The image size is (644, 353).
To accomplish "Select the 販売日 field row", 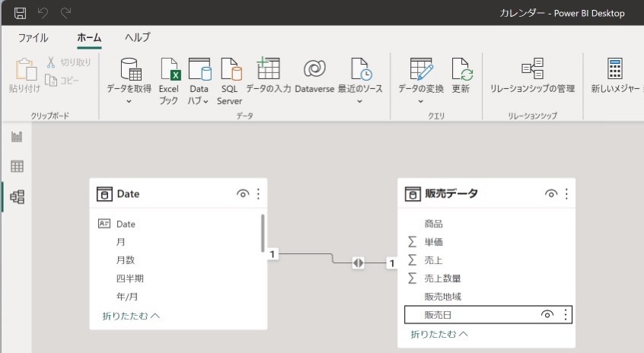I will pos(488,315).
